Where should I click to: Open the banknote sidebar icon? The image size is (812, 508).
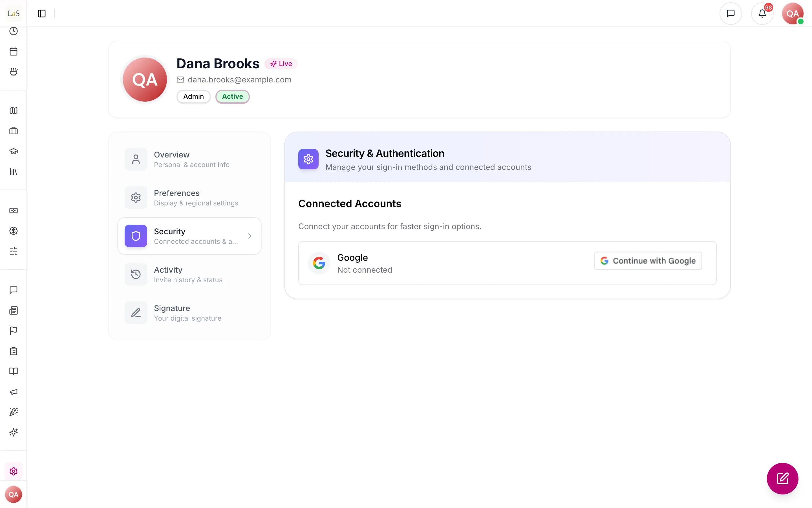coord(14,211)
